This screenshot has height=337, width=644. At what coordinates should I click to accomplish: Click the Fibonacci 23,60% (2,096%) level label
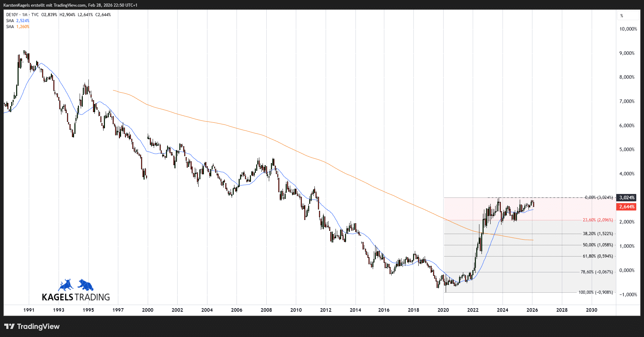point(598,220)
